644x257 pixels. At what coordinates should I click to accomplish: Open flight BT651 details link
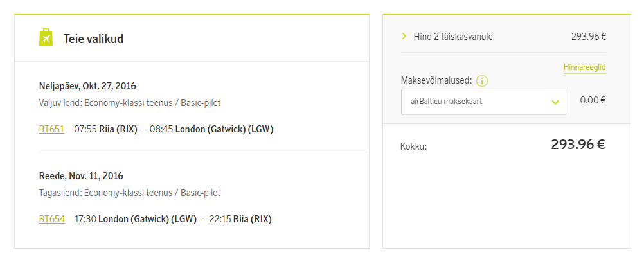coord(51,129)
